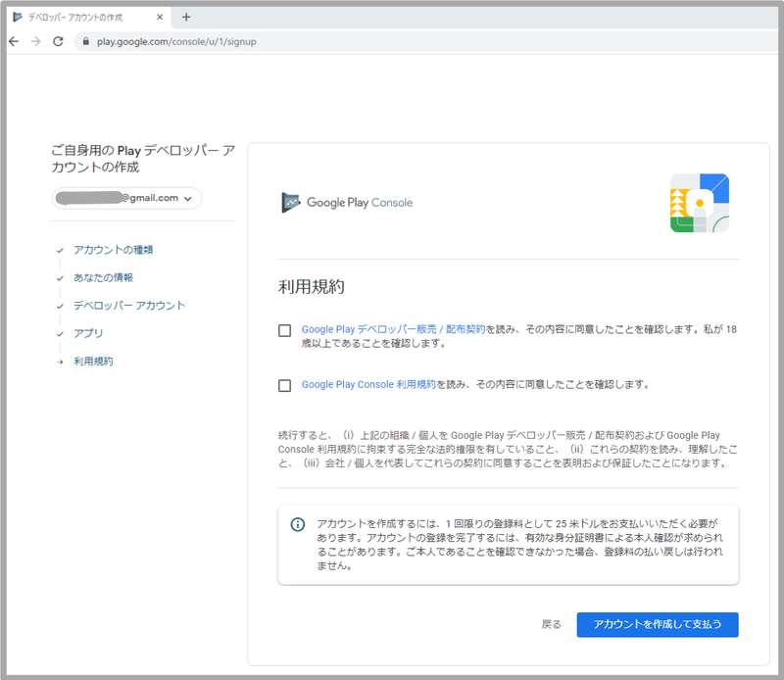784x680 pixels.
Task: Click the lock icon in address bar
Action: coord(85,41)
